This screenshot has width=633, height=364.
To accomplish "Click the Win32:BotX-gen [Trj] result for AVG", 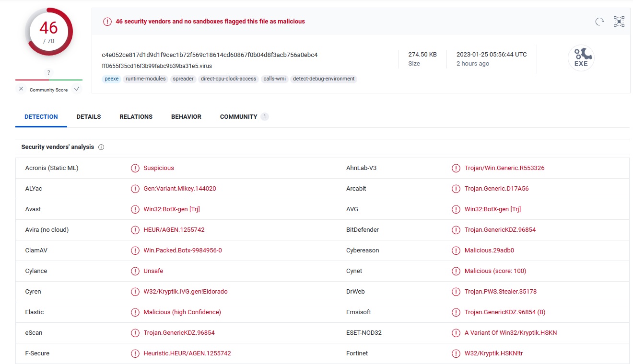I will (492, 209).
